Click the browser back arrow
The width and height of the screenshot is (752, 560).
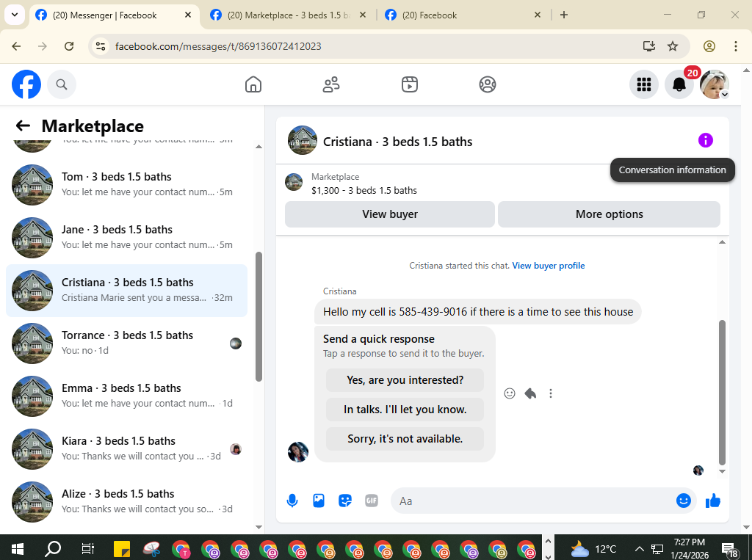[x=16, y=46]
